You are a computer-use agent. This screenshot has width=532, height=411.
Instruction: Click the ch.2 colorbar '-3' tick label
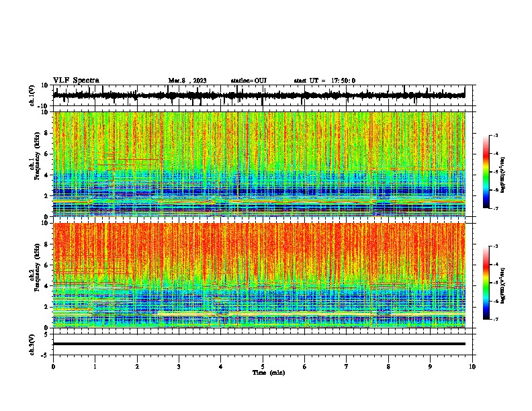(x=496, y=246)
